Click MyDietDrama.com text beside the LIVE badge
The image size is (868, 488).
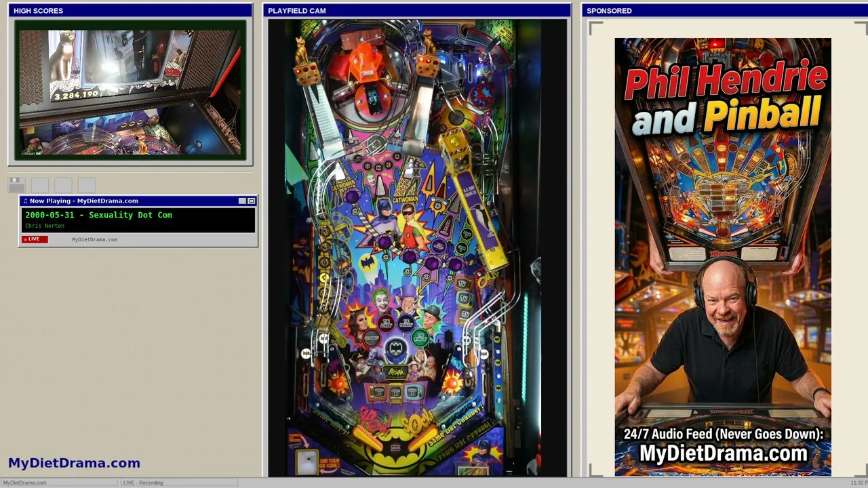[x=94, y=239]
